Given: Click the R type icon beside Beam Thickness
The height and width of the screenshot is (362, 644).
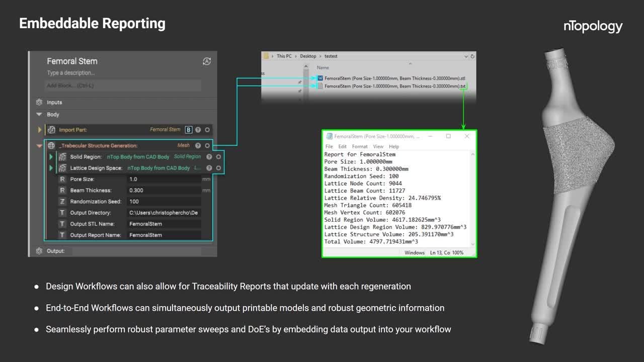Looking at the screenshot, I should 62,190.
